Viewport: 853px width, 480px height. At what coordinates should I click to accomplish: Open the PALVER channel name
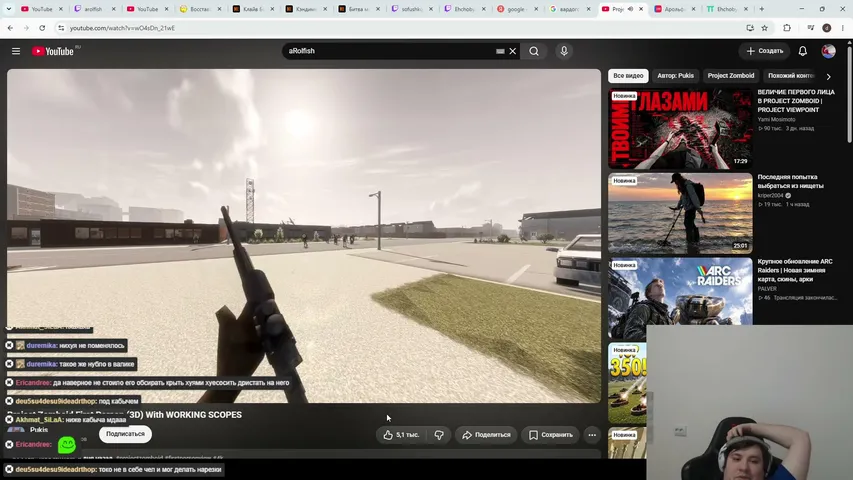coord(768,289)
